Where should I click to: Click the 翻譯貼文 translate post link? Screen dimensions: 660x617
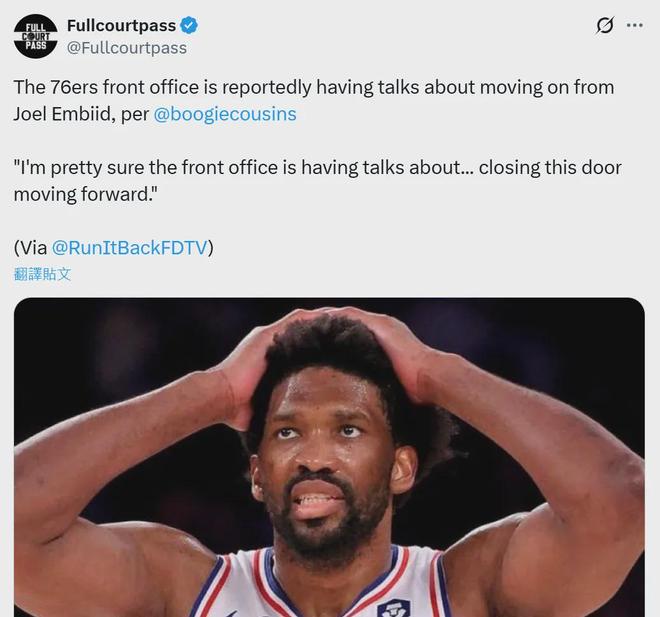(42, 274)
